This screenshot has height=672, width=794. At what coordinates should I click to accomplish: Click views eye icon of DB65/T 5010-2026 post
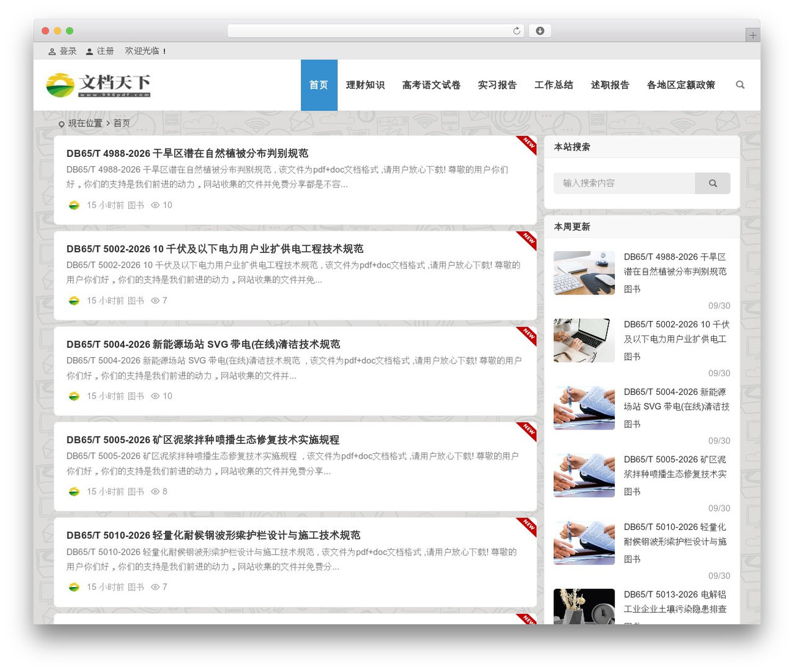[155, 587]
